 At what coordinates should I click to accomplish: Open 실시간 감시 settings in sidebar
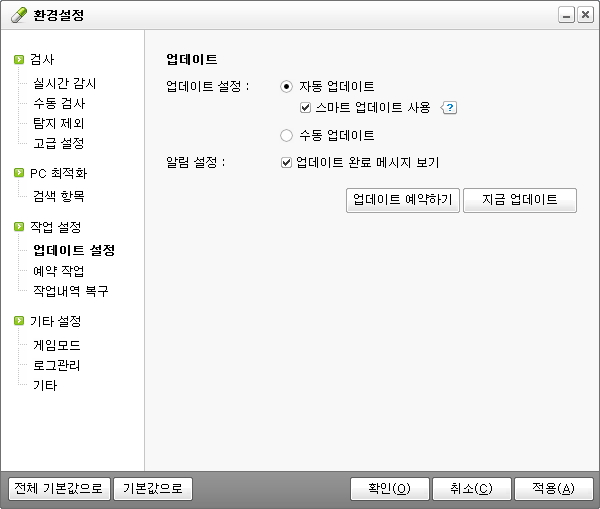pyautogui.click(x=64, y=84)
